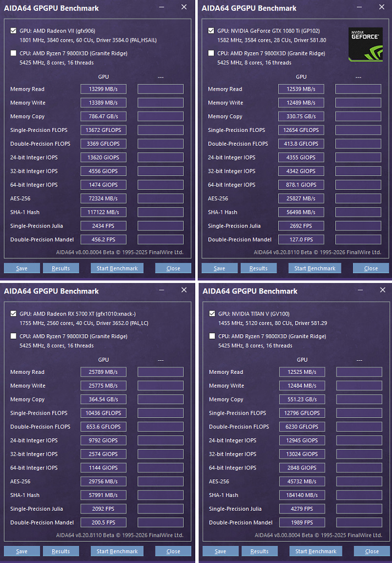Close TITAN V window with X icon
Image resolution: width=392 pixels, height=563 pixels.
click(383, 290)
